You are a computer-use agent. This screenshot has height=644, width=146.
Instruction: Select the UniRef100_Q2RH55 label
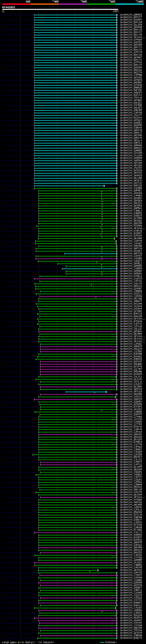[131, 583]
